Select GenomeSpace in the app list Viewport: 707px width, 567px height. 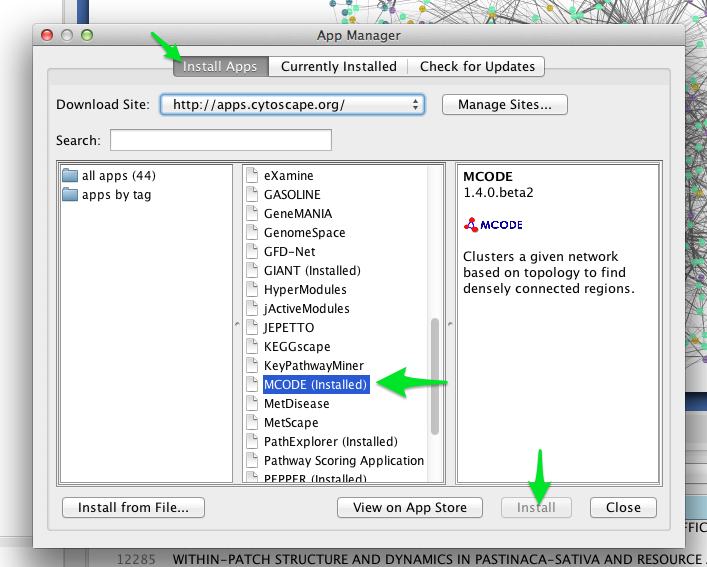coord(304,233)
